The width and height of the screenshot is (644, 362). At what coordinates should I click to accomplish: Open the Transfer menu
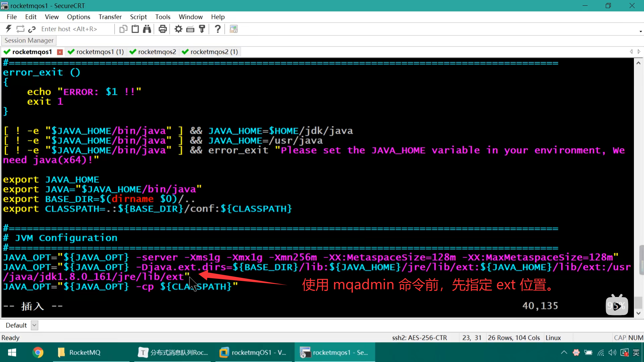110,17
